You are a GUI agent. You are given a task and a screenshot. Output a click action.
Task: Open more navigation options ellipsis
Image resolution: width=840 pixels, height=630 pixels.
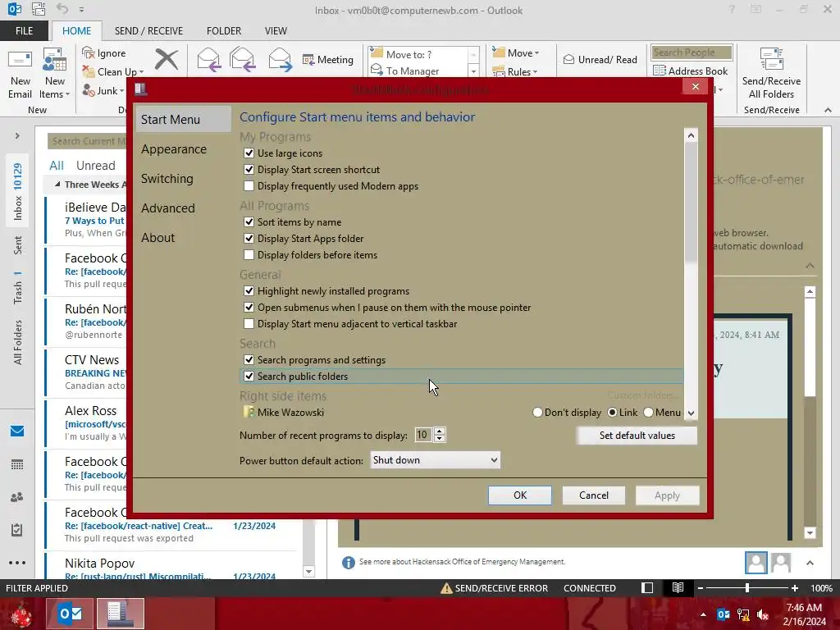coord(17,563)
